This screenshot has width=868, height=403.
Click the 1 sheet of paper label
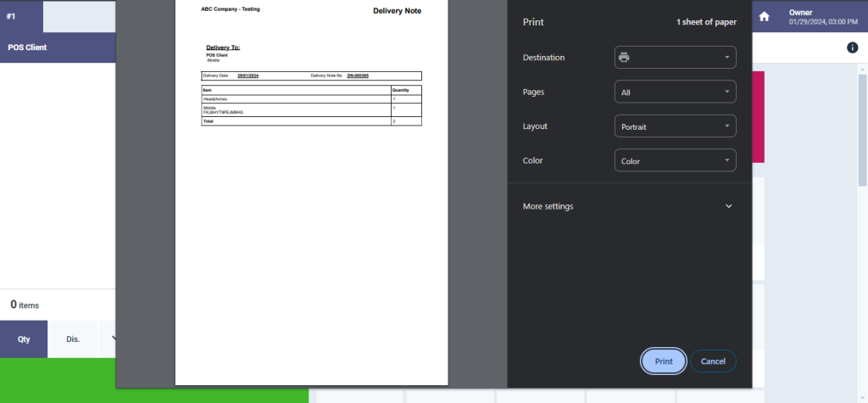706,22
